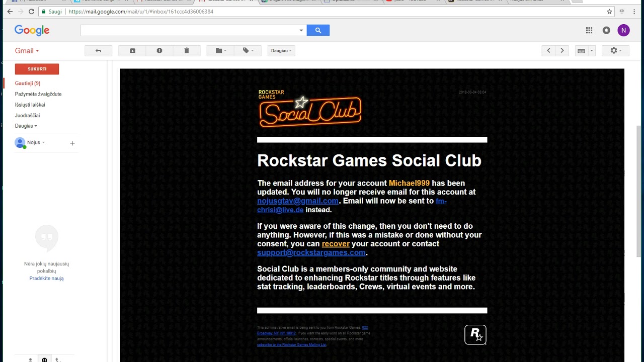This screenshot has height=362, width=644.
Task: Click Pradėkite naują chat link
Action: (46, 279)
